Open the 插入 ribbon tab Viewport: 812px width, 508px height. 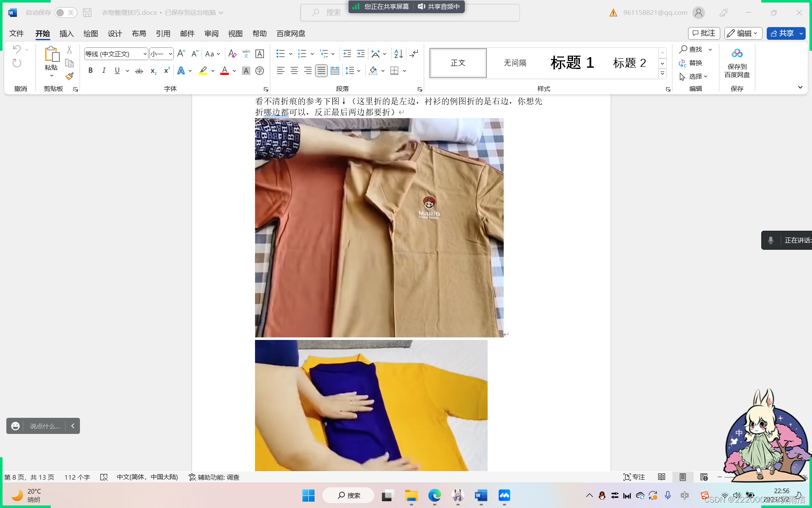click(66, 33)
